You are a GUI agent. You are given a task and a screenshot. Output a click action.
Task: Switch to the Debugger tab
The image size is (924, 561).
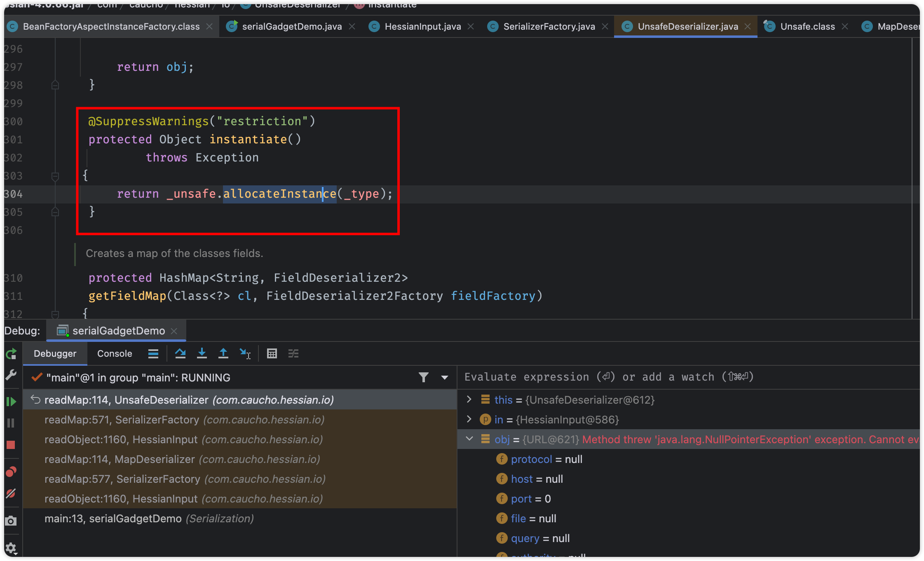pyautogui.click(x=55, y=354)
